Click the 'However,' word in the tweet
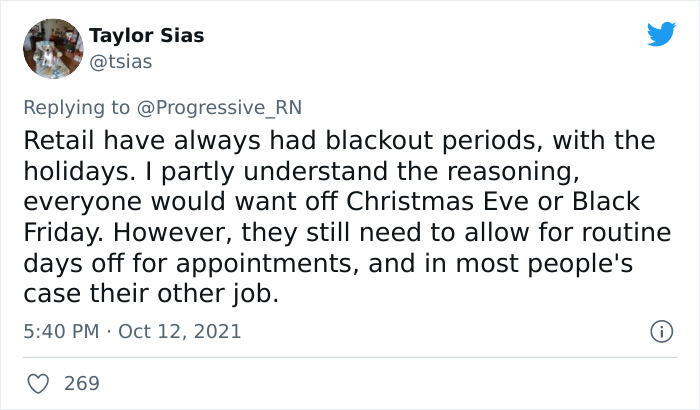The width and height of the screenshot is (700, 410). 173,233
